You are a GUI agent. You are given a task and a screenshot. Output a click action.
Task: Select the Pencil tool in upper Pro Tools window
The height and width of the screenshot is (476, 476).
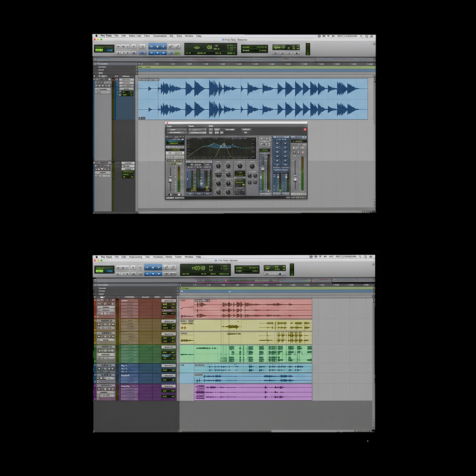pos(178,47)
